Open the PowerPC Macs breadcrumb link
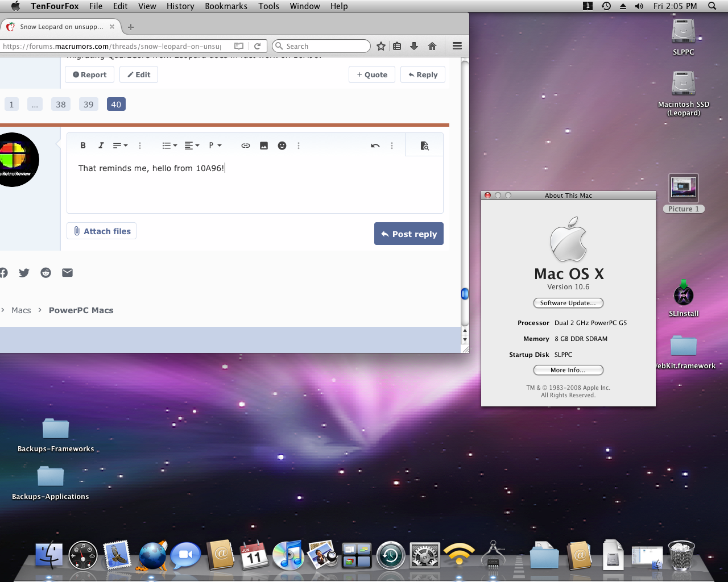 [x=81, y=310]
